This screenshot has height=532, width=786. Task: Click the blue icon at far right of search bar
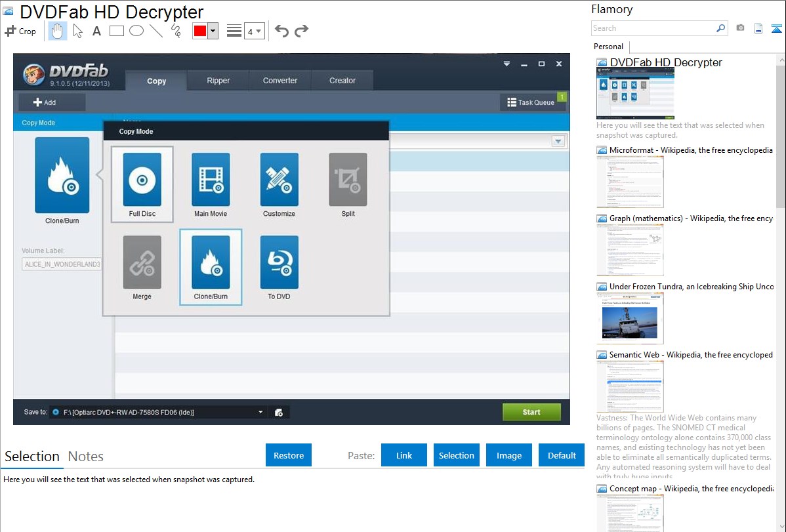click(x=776, y=28)
